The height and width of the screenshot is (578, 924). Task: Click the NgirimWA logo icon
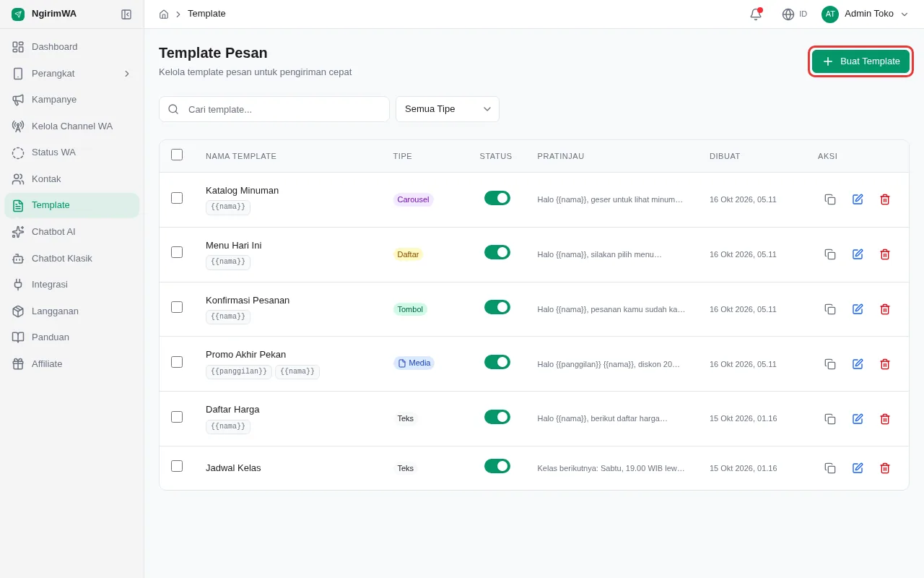point(18,14)
